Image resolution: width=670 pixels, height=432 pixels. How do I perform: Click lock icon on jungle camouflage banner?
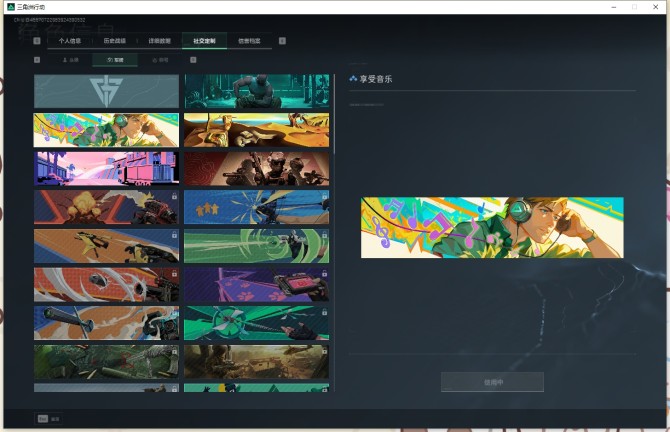(174, 351)
